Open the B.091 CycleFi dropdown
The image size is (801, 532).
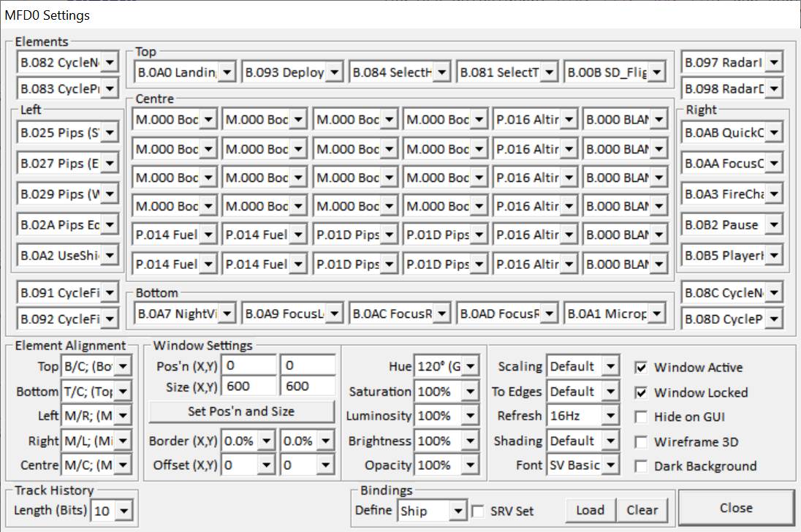(67, 292)
